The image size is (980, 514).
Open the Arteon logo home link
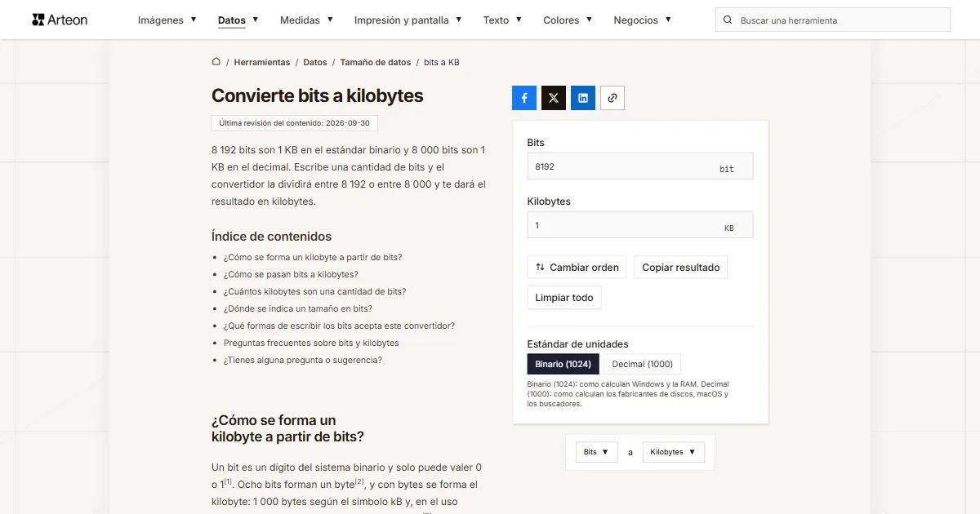60,20
